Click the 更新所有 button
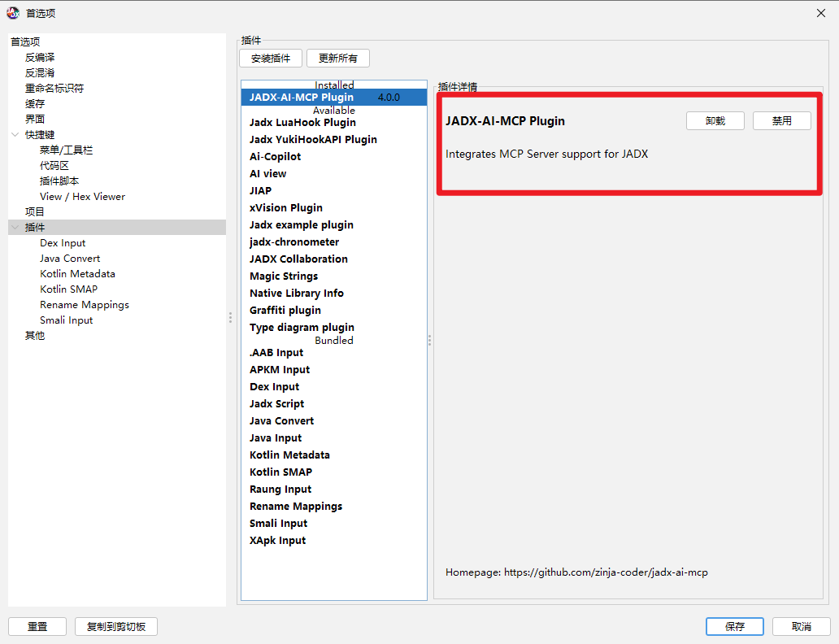The image size is (839, 644). pyautogui.click(x=338, y=59)
